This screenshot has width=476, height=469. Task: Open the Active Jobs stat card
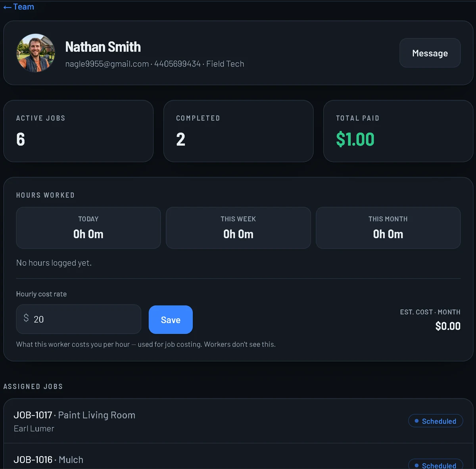(x=79, y=131)
